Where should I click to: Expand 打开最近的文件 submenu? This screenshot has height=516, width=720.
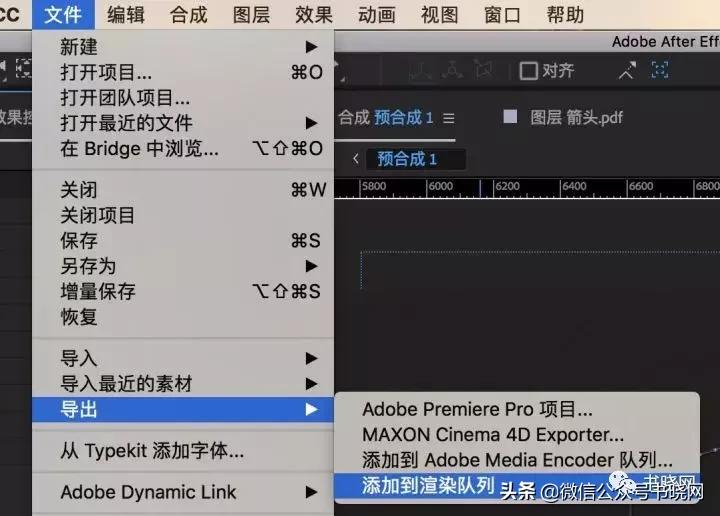tap(183, 123)
